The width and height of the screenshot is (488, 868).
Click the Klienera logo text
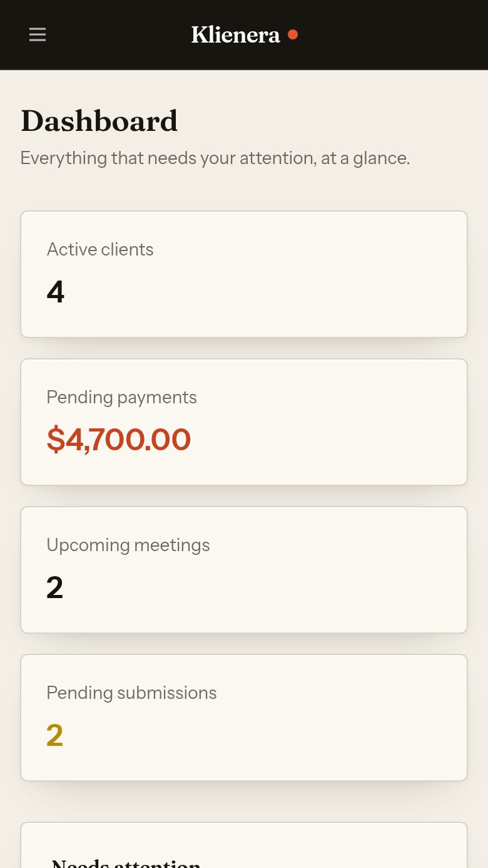pyautogui.click(x=235, y=34)
